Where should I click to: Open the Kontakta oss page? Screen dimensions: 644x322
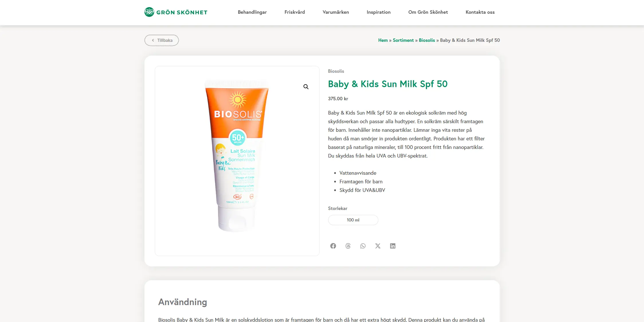[480, 12]
